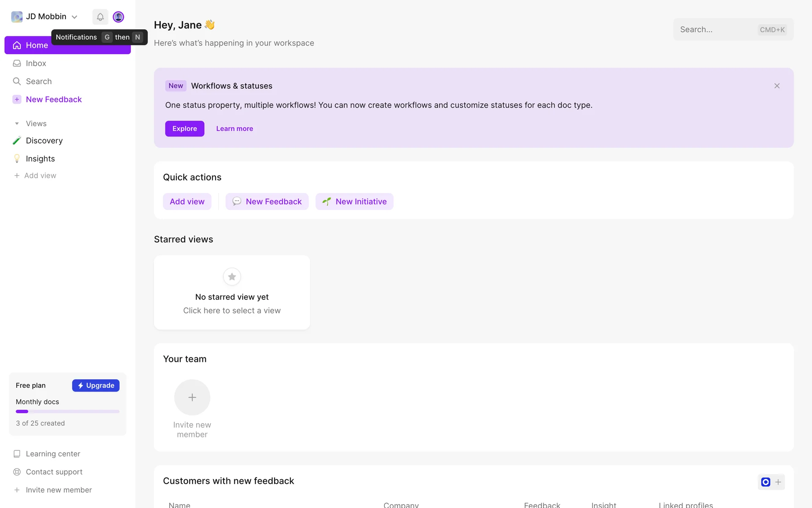This screenshot has width=812, height=508.
Task: Open the Discovery view
Action: pyautogui.click(x=44, y=141)
